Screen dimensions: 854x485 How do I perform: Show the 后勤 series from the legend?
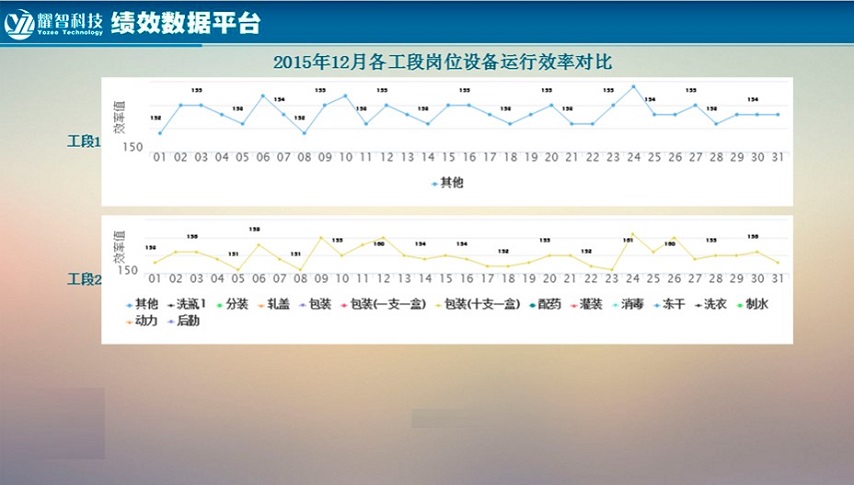click(x=184, y=322)
